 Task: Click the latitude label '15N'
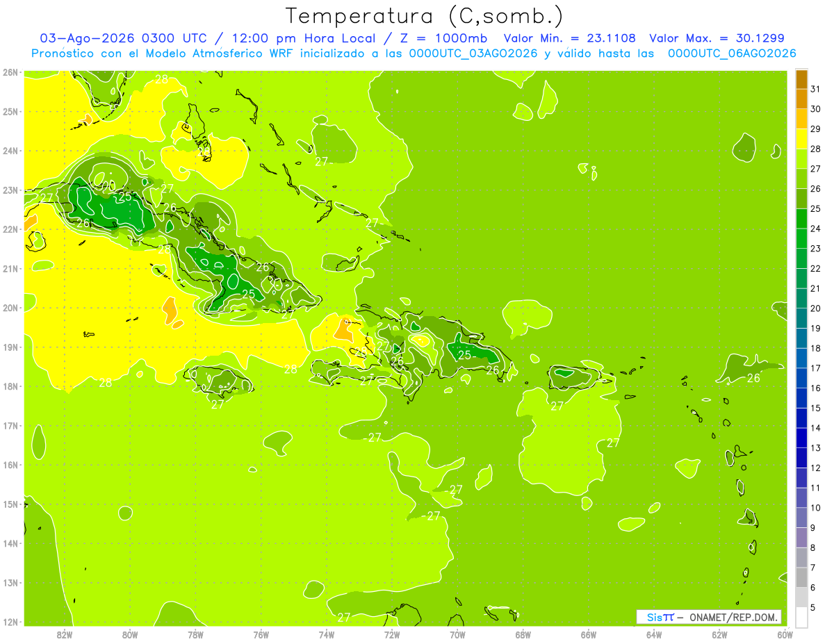coord(10,504)
